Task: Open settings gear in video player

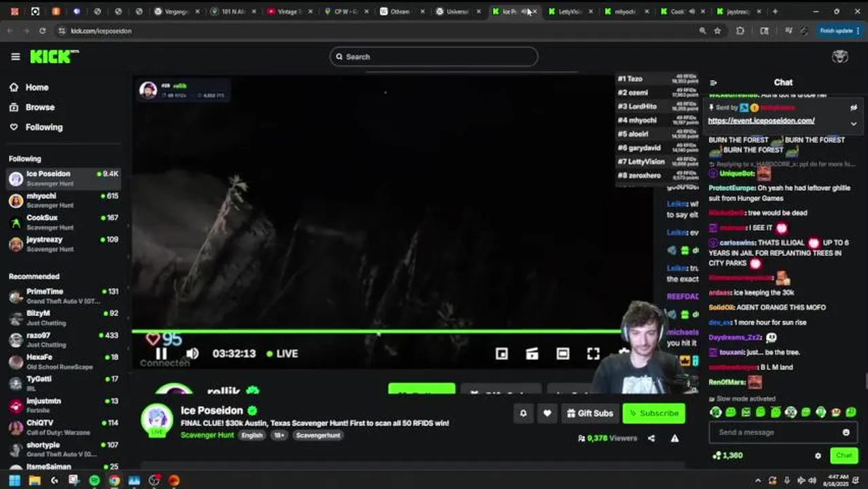Action: pyautogui.click(x=623, y=352)
